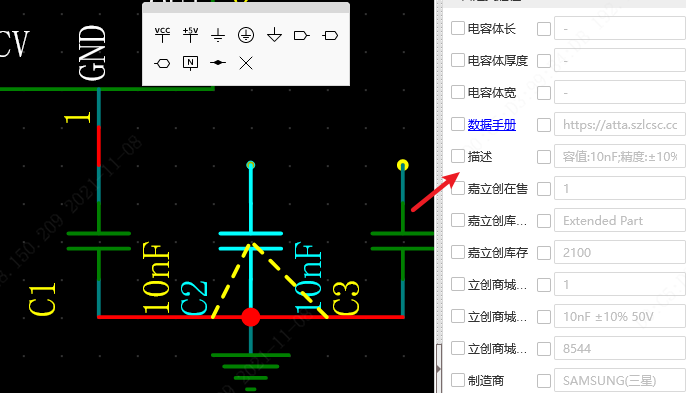Image resolution: width=686 pixels, height=393 pixels.
Task: Check the 电容体长 checkbox
Action: (458, 28)
